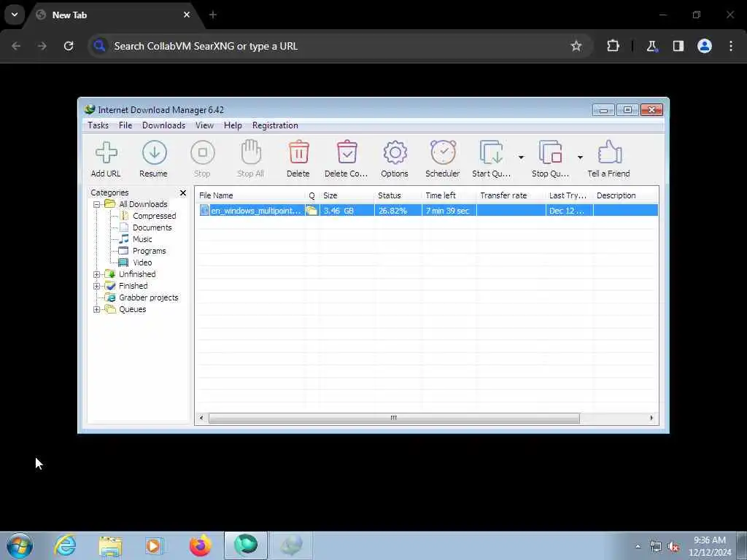The height and width of the screenshot is (560, 747).
Task: Open Start Queue dropdown arrow
Action: click(521, 157)
